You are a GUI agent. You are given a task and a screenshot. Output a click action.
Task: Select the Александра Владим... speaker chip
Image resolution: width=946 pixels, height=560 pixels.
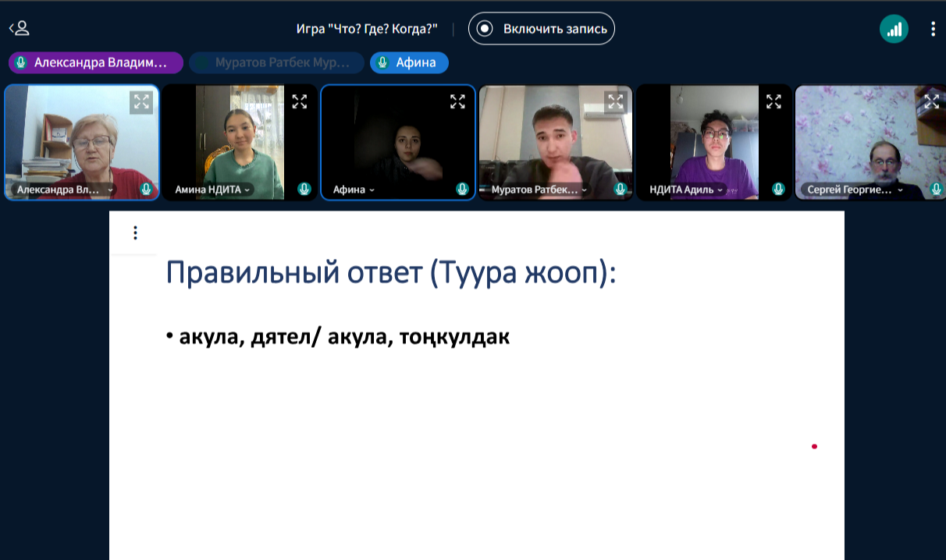pyautogui.click(x=95, y=62)
